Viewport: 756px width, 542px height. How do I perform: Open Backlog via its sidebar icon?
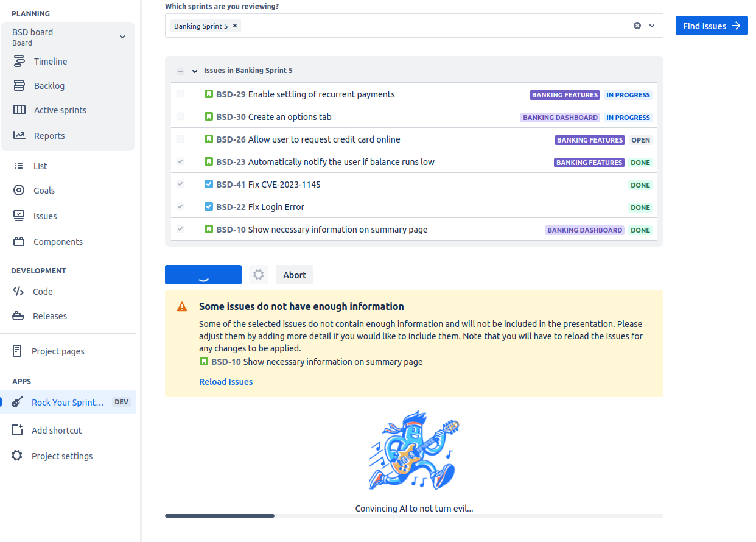19,86
